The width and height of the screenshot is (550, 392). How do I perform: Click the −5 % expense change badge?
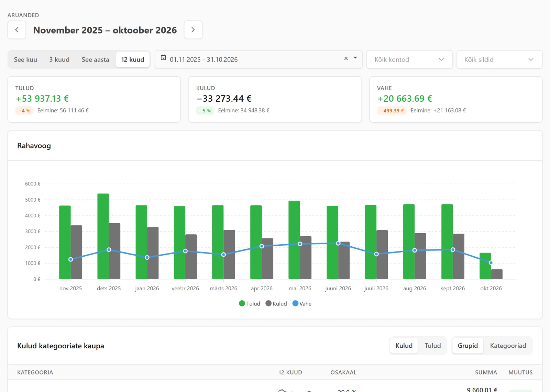[205, 111]
